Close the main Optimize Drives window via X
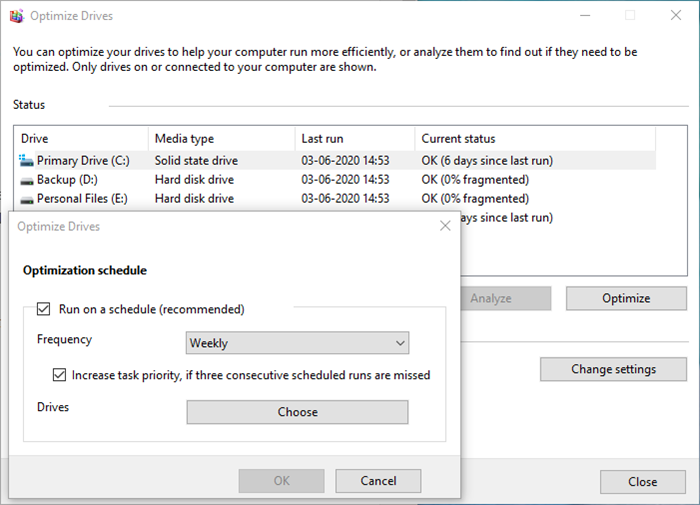The width and height of the screenshot is (700, 505). [676, 16]
